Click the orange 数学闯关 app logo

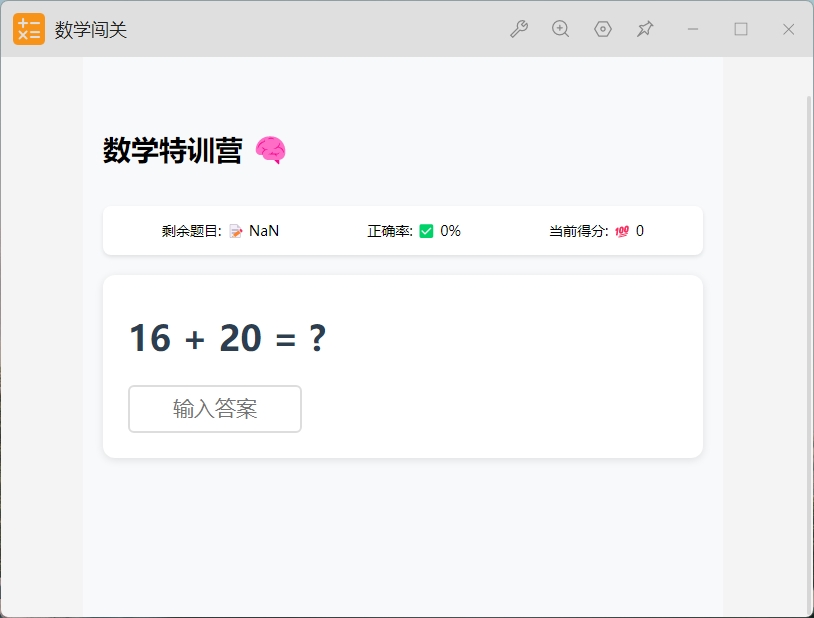(x=29, y=29)
